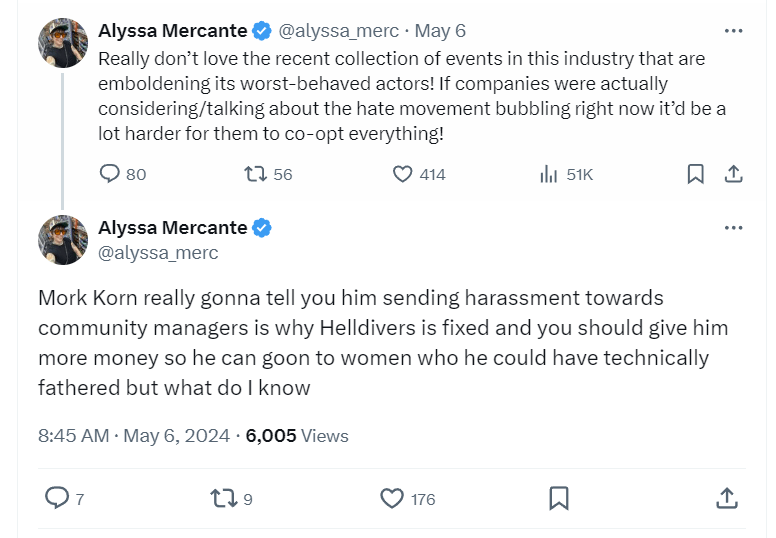
Task: View the 6,005 Views count details
Action: [x=297, y=436]
